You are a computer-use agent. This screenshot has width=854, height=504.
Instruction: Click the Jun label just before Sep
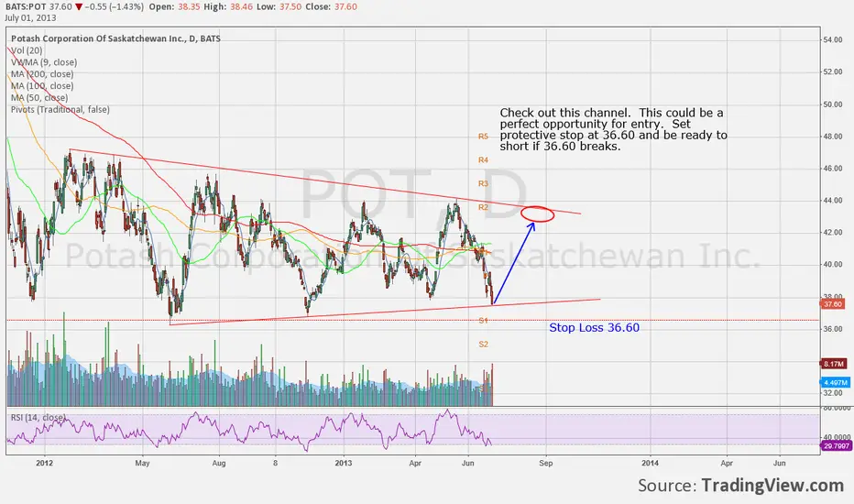pos(468,463)
